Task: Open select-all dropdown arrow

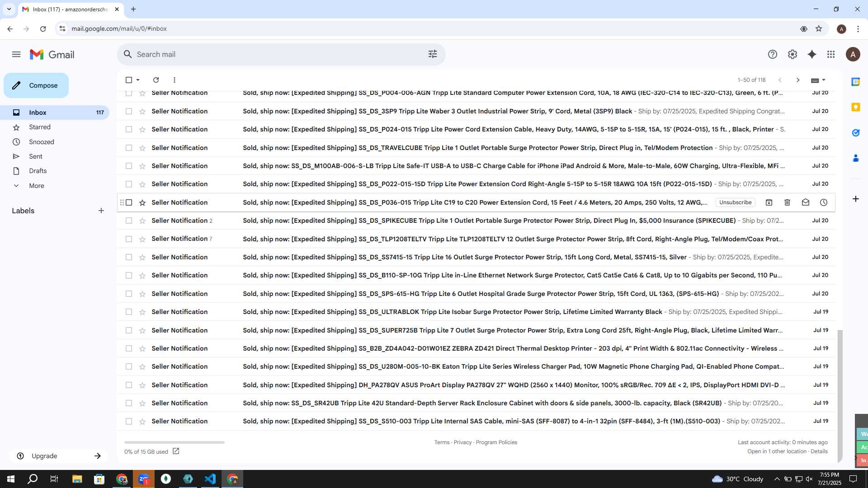Action: pyautogui.click(x=138, y=80)
